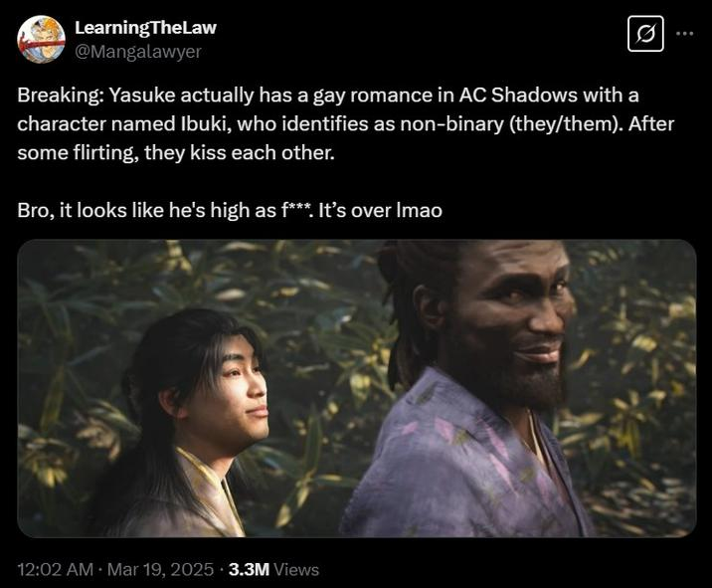Click the 12:02 AM timestamp

coord(55,569)
